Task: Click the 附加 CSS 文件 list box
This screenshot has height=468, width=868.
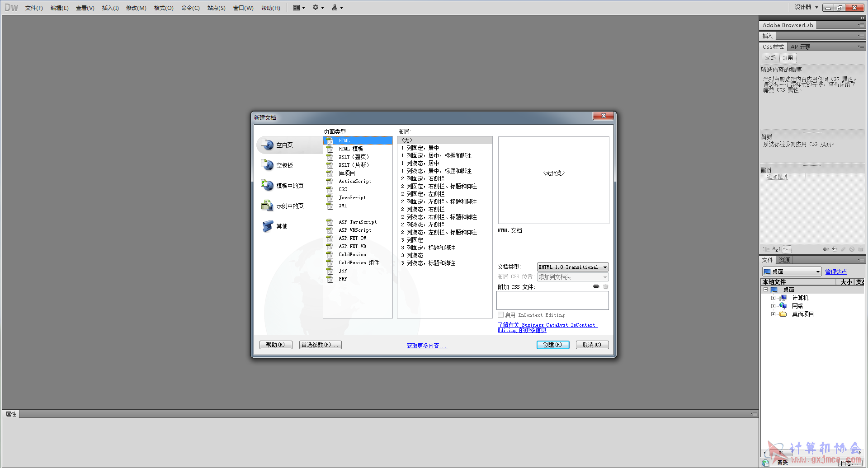Action: click(x=552, y=300)
